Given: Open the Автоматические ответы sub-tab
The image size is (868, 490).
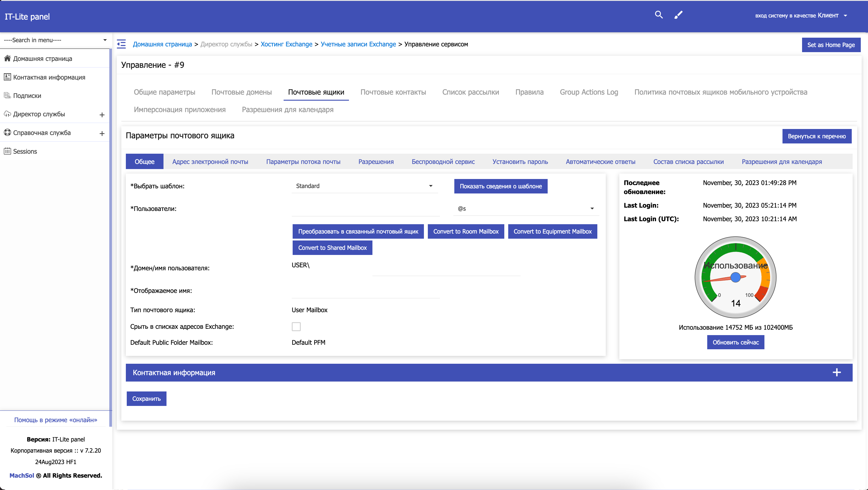Looking at the screenshot, I should coord(600,162).
